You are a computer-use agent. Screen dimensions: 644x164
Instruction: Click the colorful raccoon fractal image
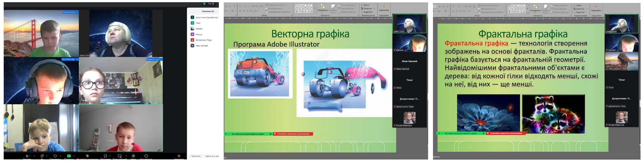coord(553,114)
